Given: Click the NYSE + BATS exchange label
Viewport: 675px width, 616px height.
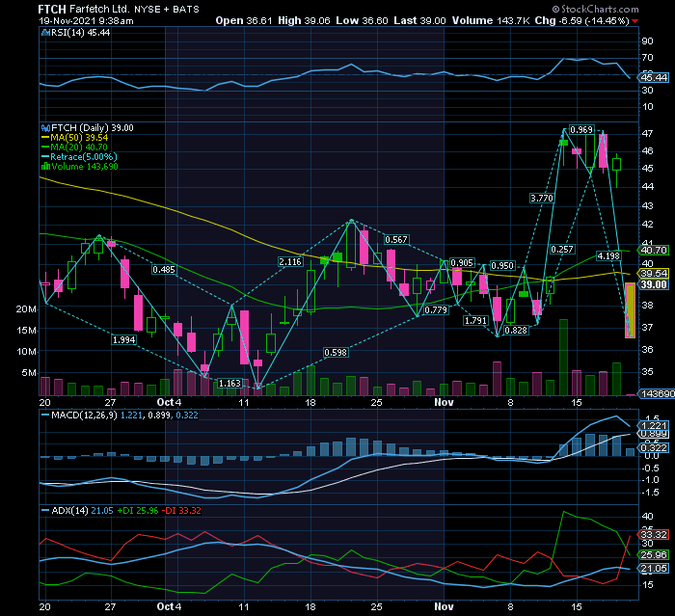Looking at the screenshot, I should point(167,9).
